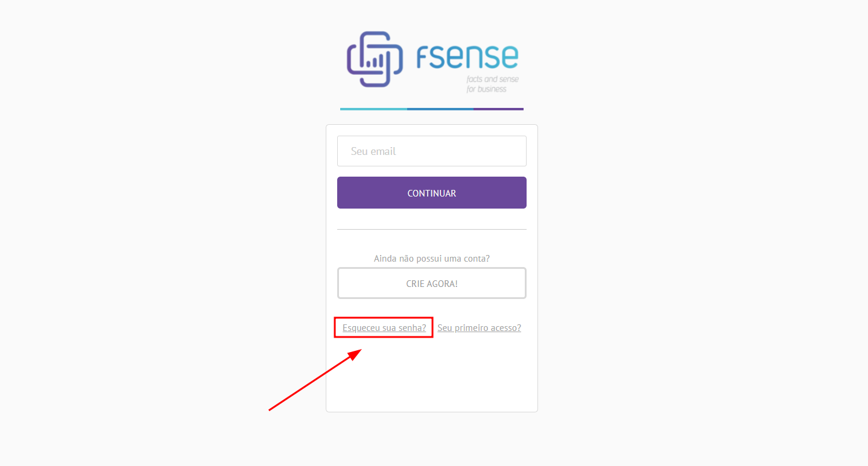Click the divider line above the account prompt
Screen dimensions: 868x466
point(431,230)
